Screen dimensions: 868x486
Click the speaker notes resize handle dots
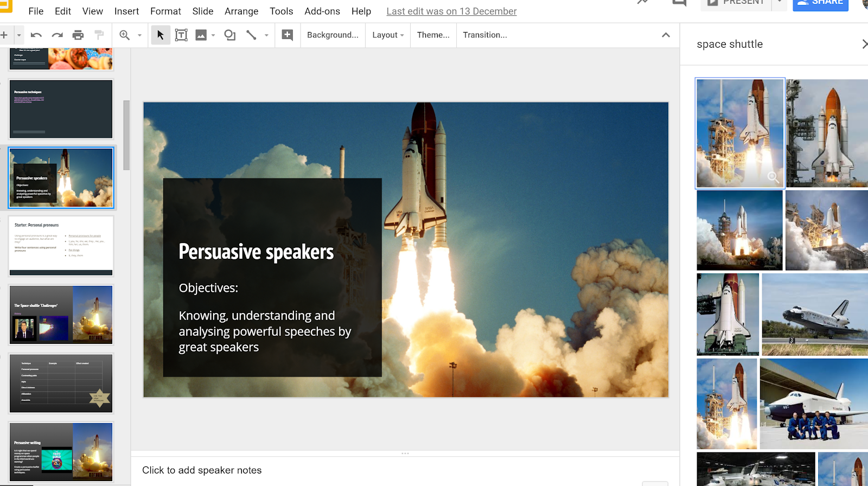pyautogui.click(x=405, y=453)
